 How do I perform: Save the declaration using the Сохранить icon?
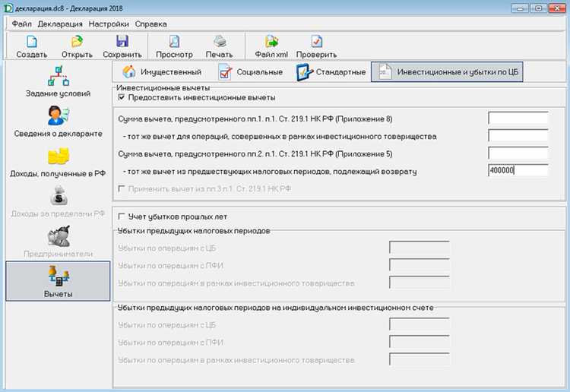click(x=122, y=45)
